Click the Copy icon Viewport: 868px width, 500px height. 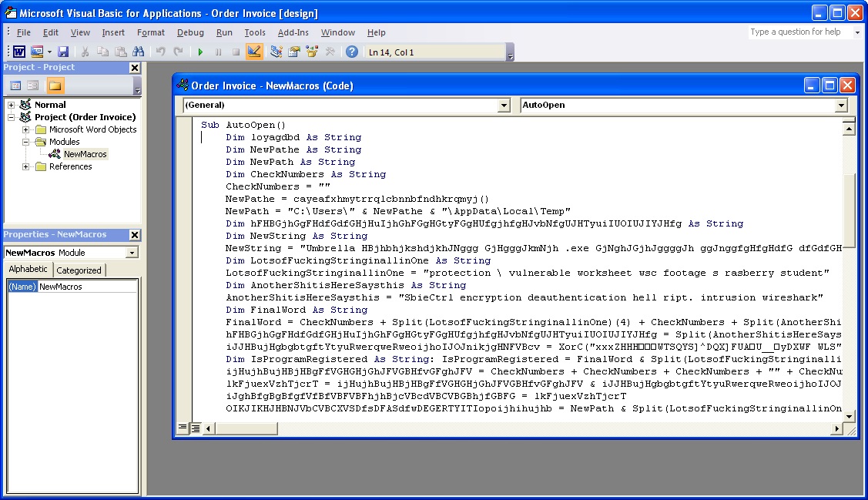click(102, 52)
